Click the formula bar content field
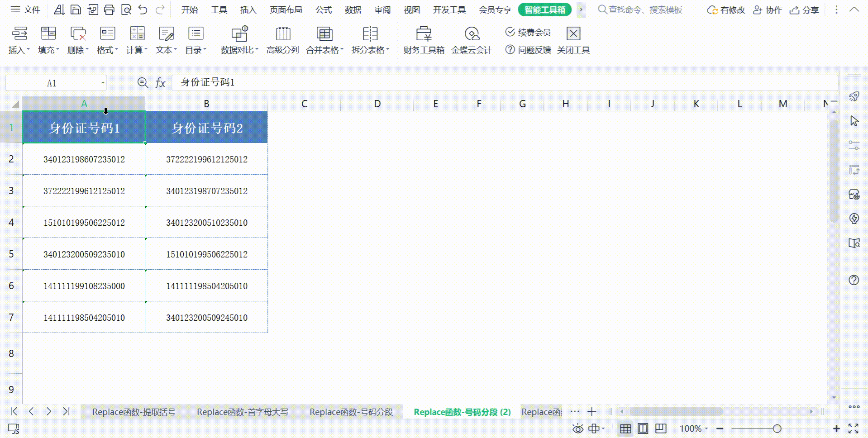Image resolution: width=868 pixels, height=438 pixels. pyautogui.click(x=505, y=82)
